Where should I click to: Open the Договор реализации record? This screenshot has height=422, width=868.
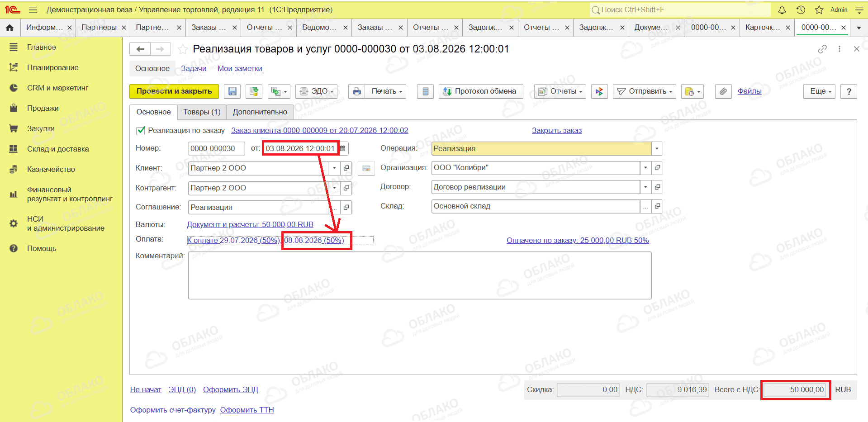657,187
